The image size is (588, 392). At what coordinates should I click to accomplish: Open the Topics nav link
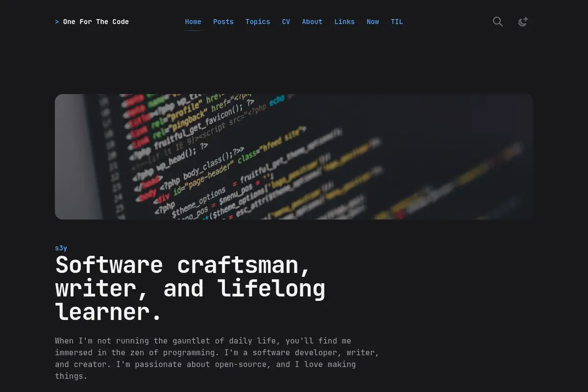coord(258,22)
